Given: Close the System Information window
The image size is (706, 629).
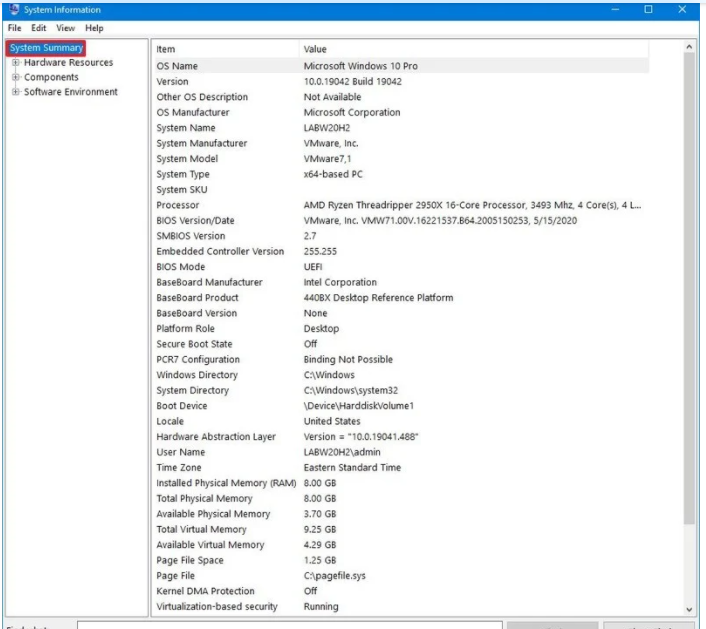Looking at the screenshot, I should [682, 9].
